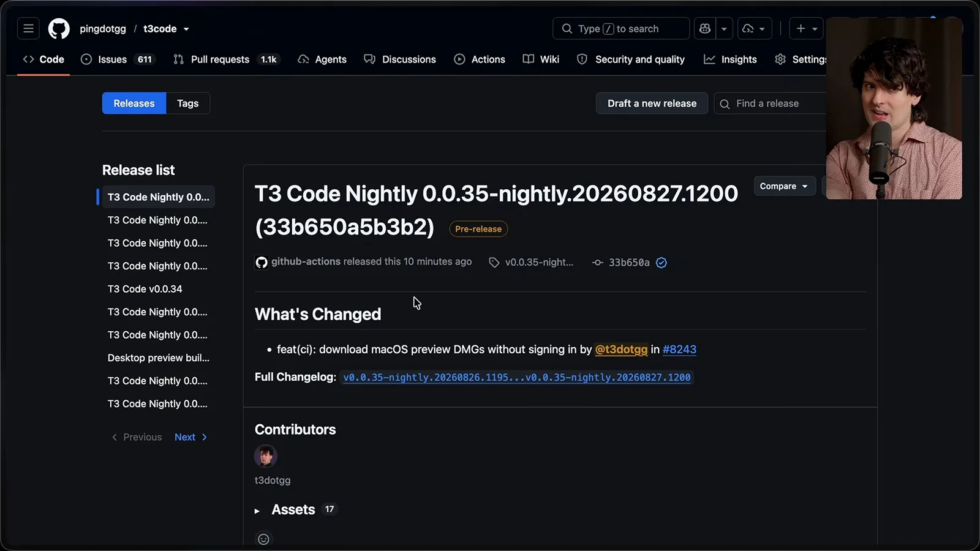Click the github-actions avatar icon
This screenshot has height=551, width=980.
(262, 263)
